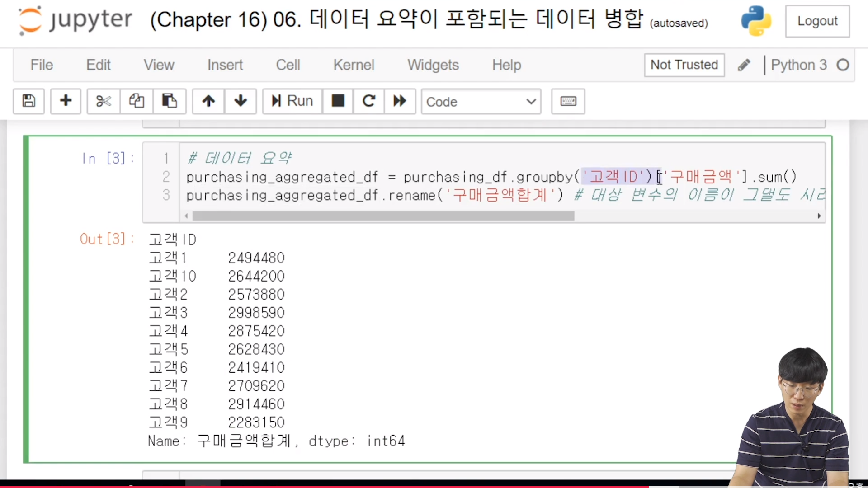
Task: Click the code cell horizontal scrollbar
Action: pyautogui.click(x=383, y=216)
